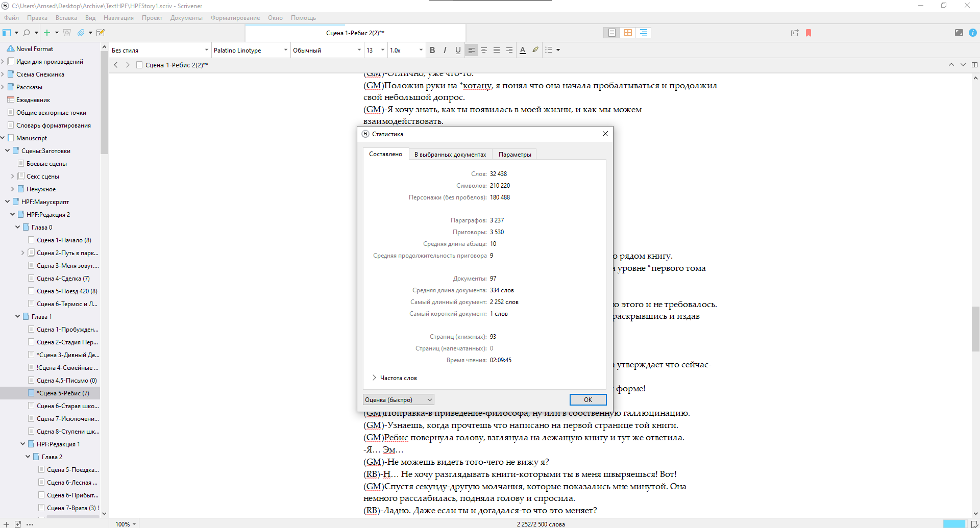Enter composition mode using dark screen icon
The width and height of the screenshot is (980, 528).
[x=959, y=33]
